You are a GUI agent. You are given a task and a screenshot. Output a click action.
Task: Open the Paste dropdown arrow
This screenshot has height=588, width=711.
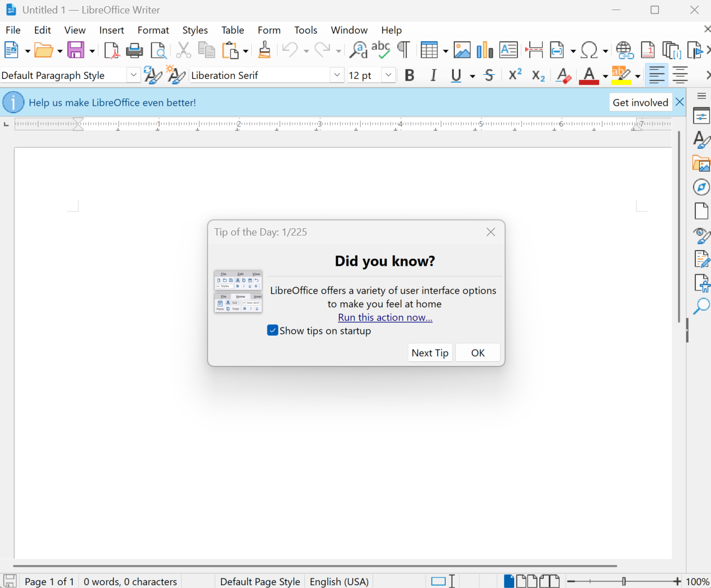[x=246, y=51]
